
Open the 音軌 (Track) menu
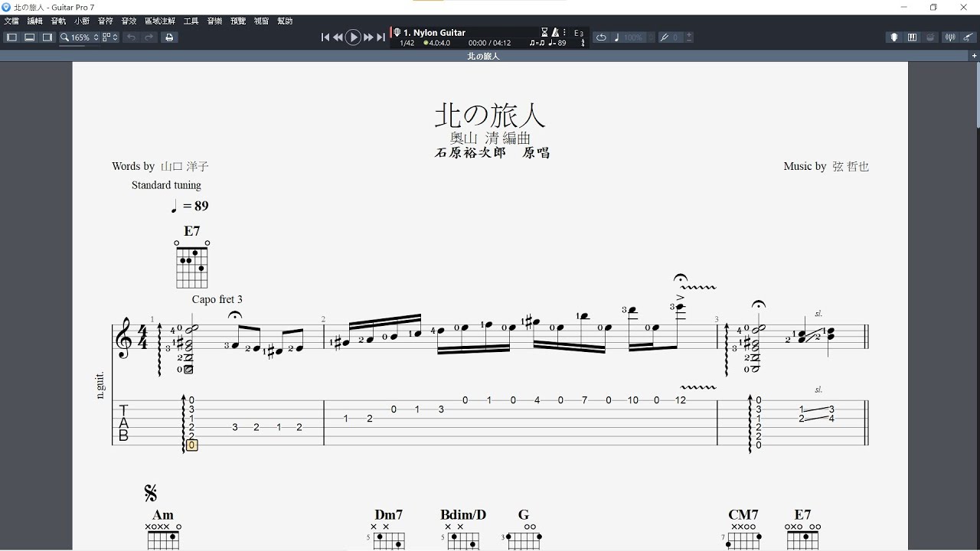(x=58, y=21)
